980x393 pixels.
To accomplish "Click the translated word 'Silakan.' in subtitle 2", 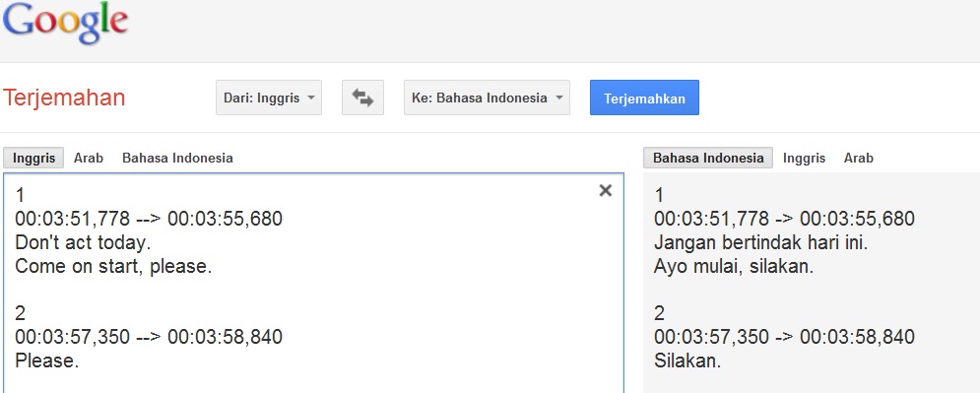I will click(x=687, y=361).
